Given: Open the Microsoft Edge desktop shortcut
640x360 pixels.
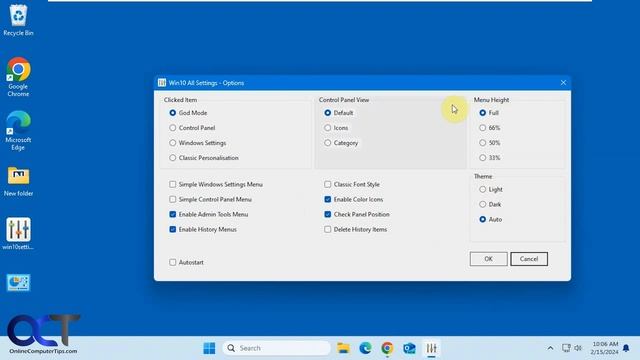Looking at the screenshot, I should (18, 131).
